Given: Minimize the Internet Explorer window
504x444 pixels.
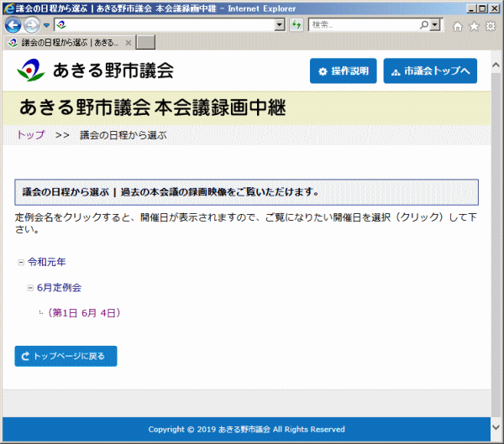Looking at the screenshot, I should pos(471,8).
